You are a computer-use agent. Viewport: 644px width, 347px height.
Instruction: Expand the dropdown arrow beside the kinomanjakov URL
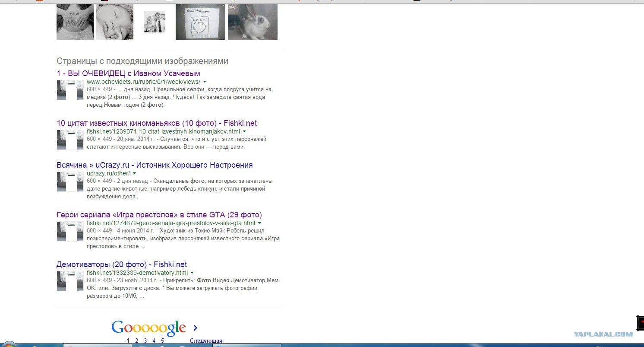pos(244,131)
